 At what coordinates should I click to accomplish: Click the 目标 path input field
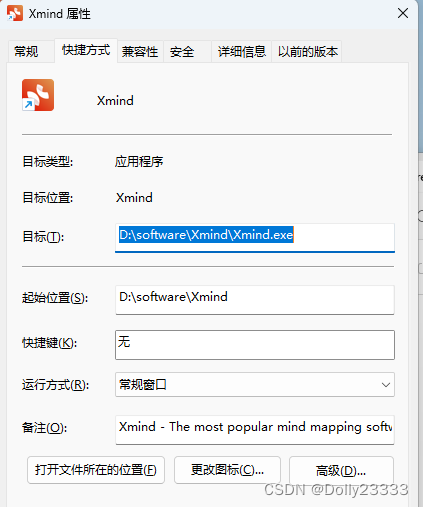(x=255, y=237)
